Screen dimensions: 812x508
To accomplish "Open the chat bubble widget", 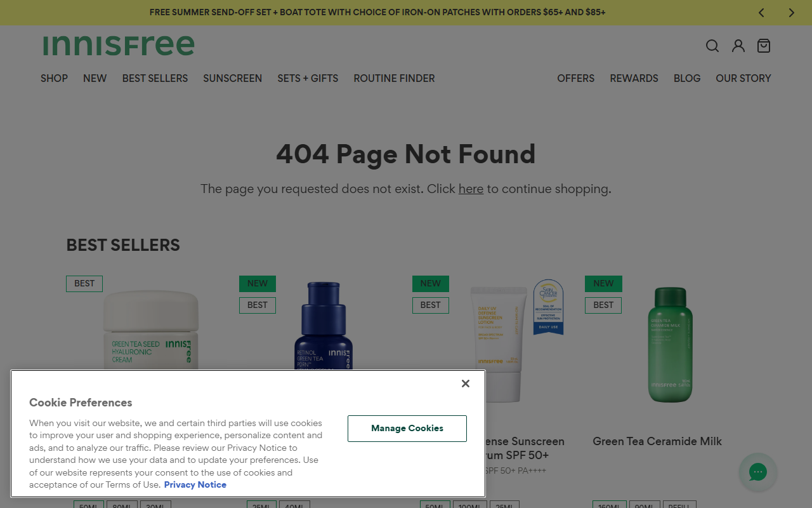I will [x=758, y=472].
